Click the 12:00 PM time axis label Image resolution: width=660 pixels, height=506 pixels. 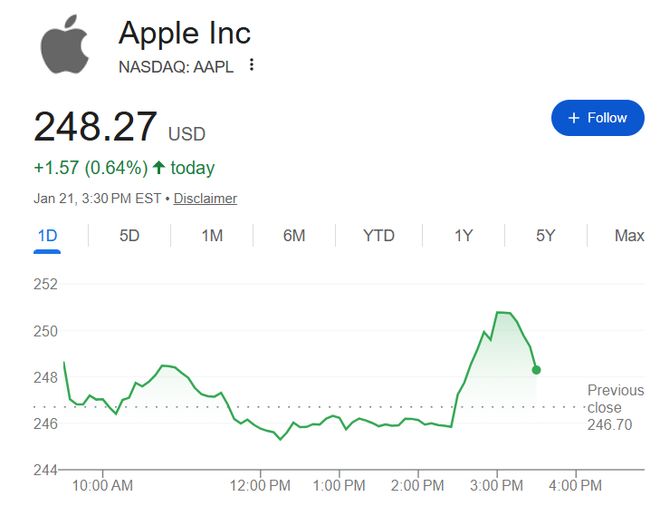click(x=260, y=486)
